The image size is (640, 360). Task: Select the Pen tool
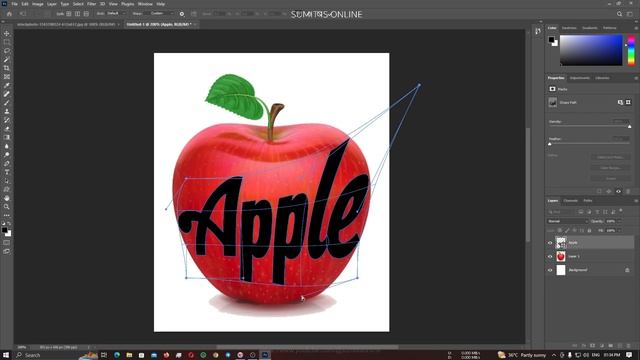[x=7, y=163]
